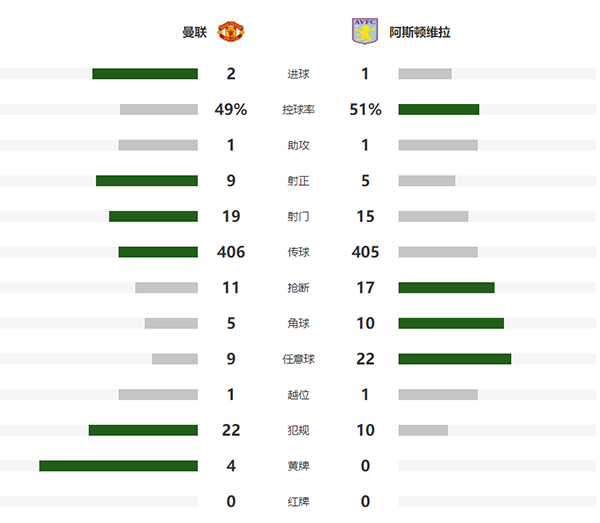Click Aston Villa's green free-kick bar
This screenshot has width=600, height=523.
[x=454, y=359]
